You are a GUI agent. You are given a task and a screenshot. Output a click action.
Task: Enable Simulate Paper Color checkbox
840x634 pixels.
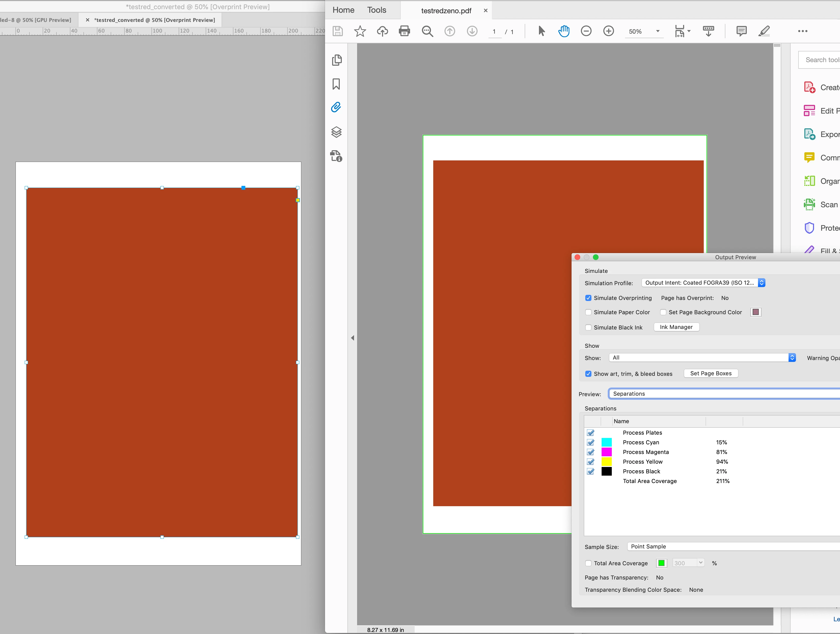(588, 312)
